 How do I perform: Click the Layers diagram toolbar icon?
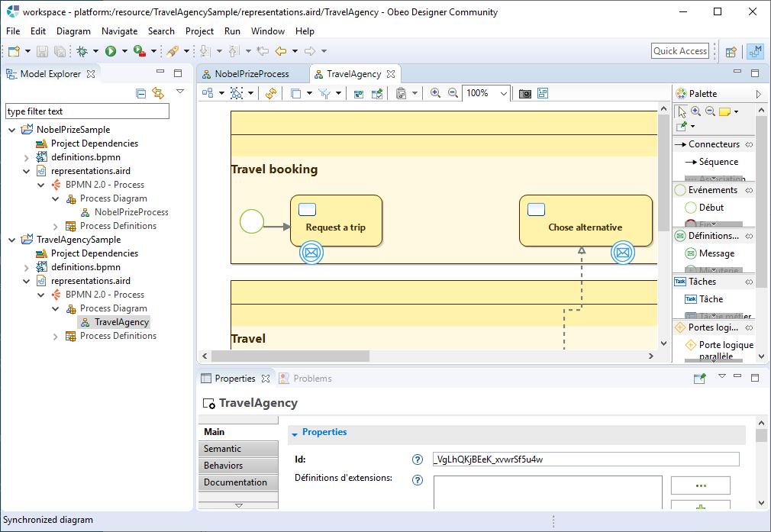click(x=295, y=93)
